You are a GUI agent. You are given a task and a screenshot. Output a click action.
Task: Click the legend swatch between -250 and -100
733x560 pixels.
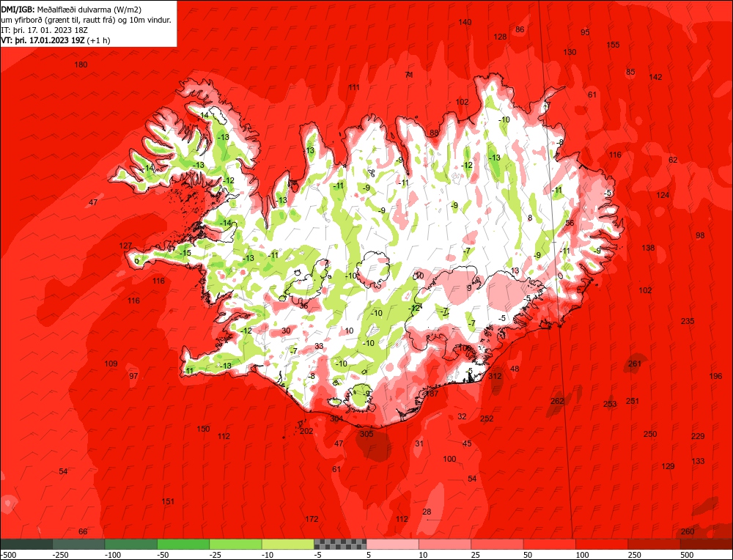click(x=79, y=544)
